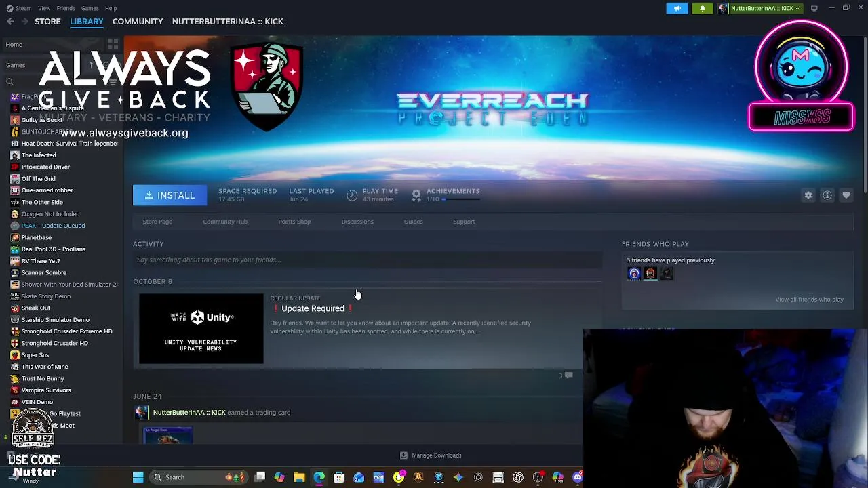This screenshot has height=488, width=868.
Task: Open Manage Downloads at the bottom
Action: (x=431, y=455)
